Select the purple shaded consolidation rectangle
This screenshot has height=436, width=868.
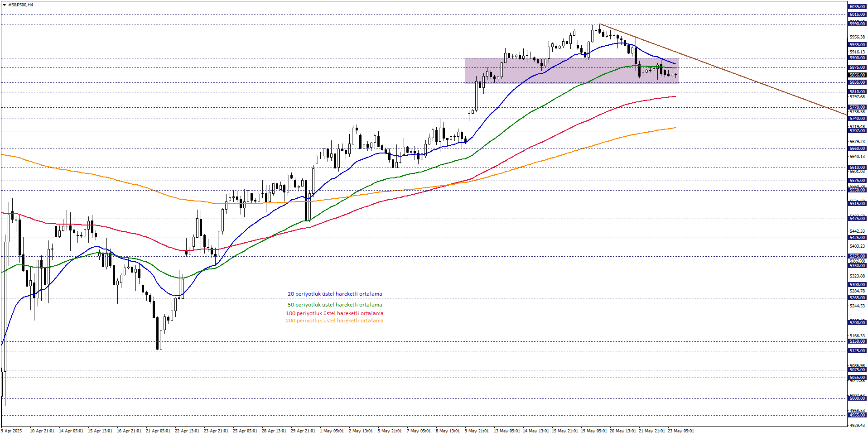[x=572, y=70]
